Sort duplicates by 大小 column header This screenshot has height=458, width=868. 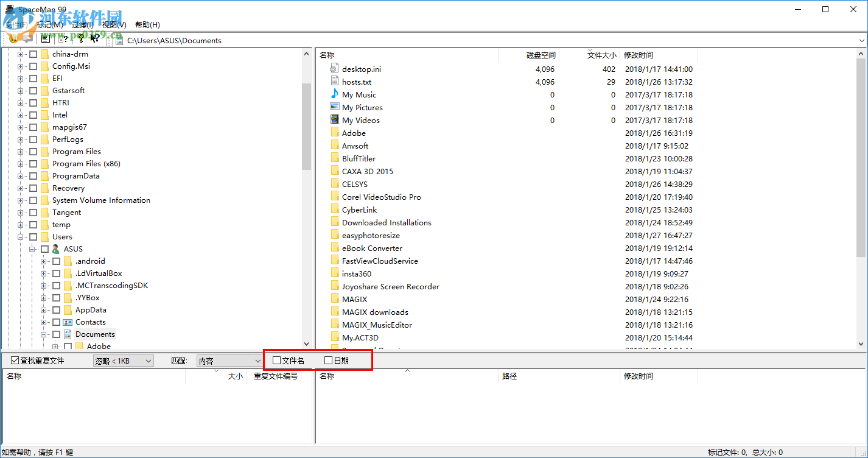click(x=217, y=376)
